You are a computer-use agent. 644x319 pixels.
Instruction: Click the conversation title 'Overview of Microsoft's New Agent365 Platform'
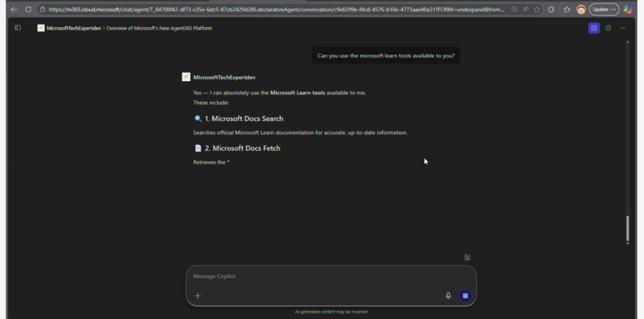[x=159, y=28]
